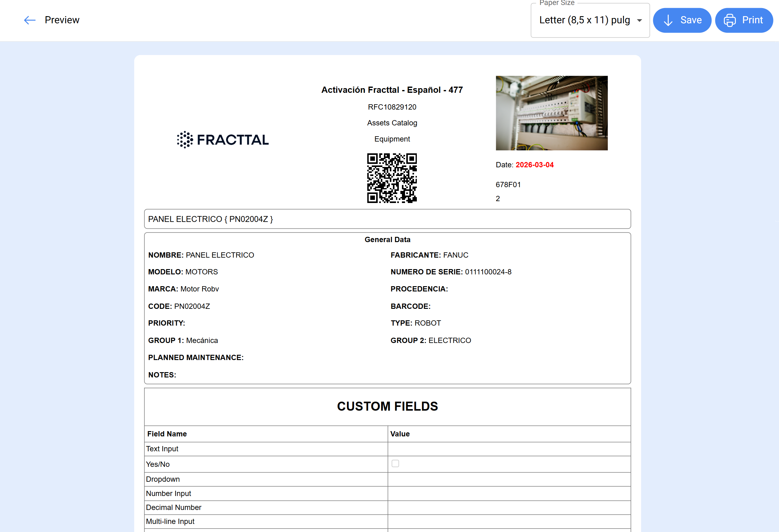Image resolution: width=779 pixels, height=532 pixels.
Task: Click the empty checkbox in the Value column
Action: (x=395, y=464)
